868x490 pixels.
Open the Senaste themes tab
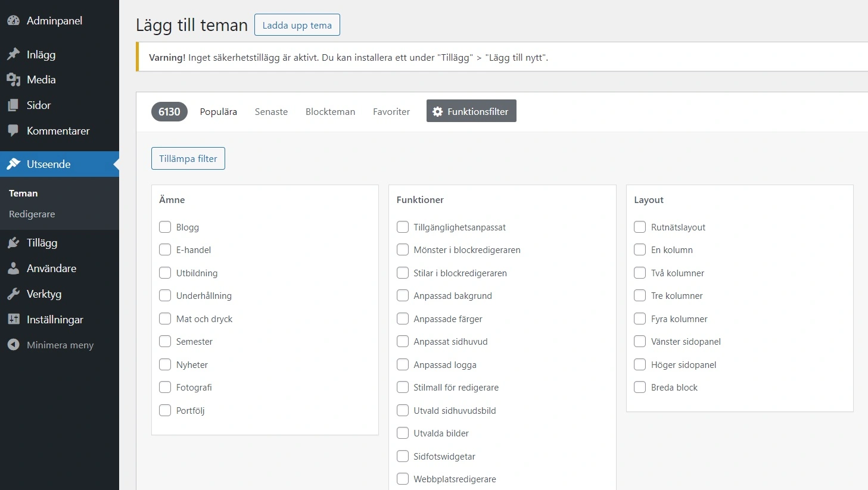(x=271, y=111)
